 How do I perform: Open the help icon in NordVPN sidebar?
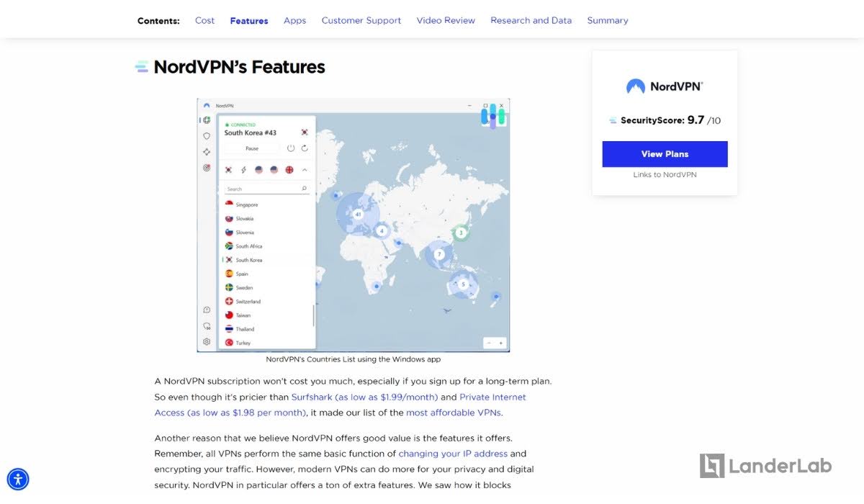pos(207,310)
